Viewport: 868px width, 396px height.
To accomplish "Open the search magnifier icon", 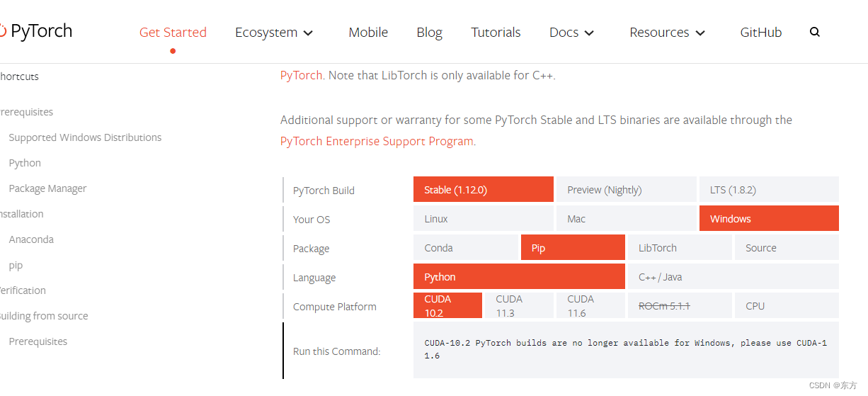I will point(815,32).
